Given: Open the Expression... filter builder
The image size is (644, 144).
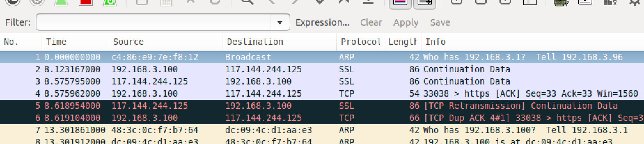Looking at the screenshot, I should (x=322, y=22).
